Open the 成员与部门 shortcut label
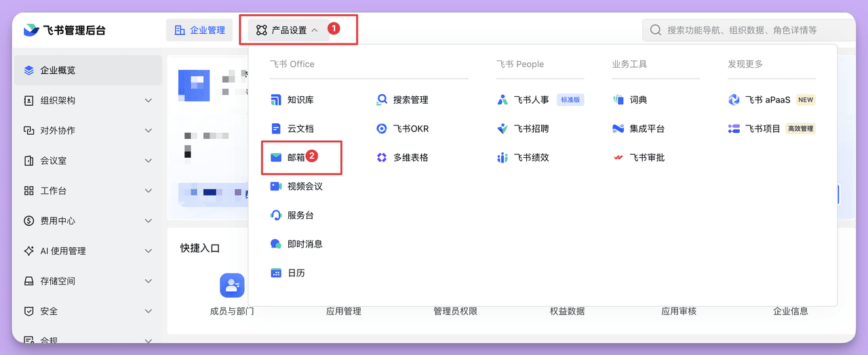This screenshot has width=868, height=355. click(x=232, y=312)
